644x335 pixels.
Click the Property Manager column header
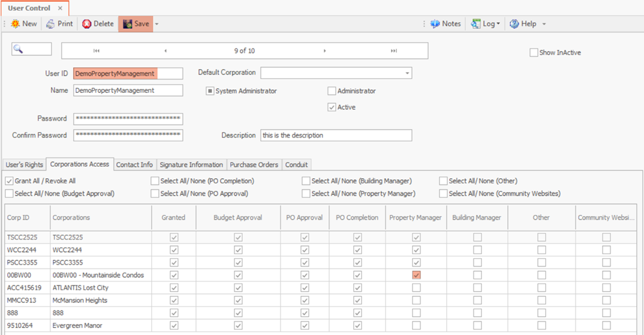(415, 218)
